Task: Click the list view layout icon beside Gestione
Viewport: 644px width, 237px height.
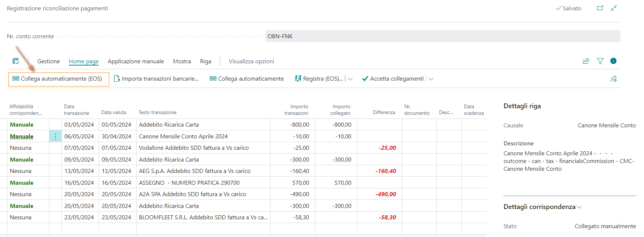Action: [15, 61]
